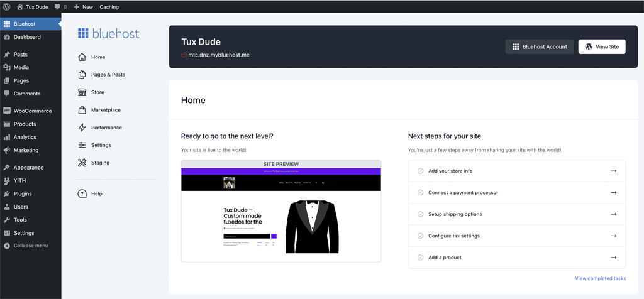The width and height of the screenshot is (644, 299).
Task: Open Pages & Posts in Bluehost menu
Action: tap(108, 75)
